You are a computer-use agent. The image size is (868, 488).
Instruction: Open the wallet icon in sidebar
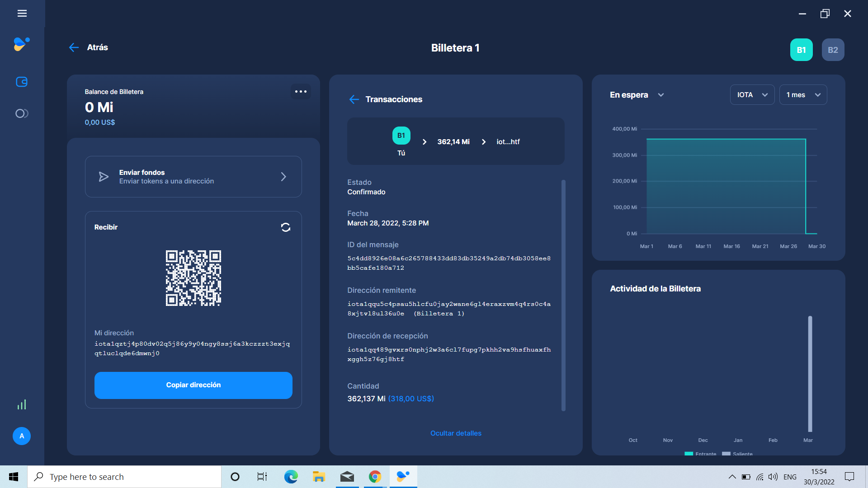pos(22,82)
